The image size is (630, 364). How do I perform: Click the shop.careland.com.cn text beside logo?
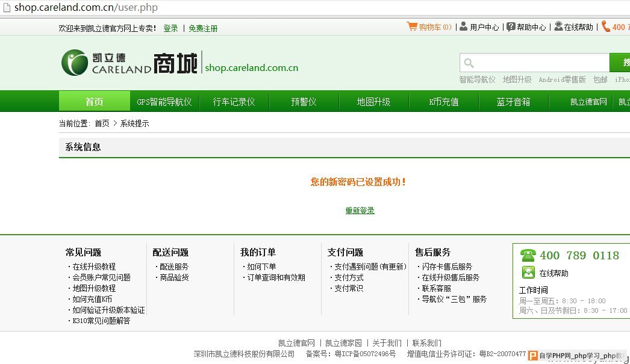click(252, 68)
